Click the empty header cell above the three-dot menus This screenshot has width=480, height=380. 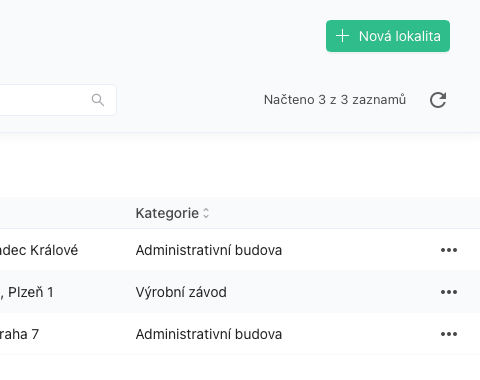pyautogui.click(x=449, y=213)
